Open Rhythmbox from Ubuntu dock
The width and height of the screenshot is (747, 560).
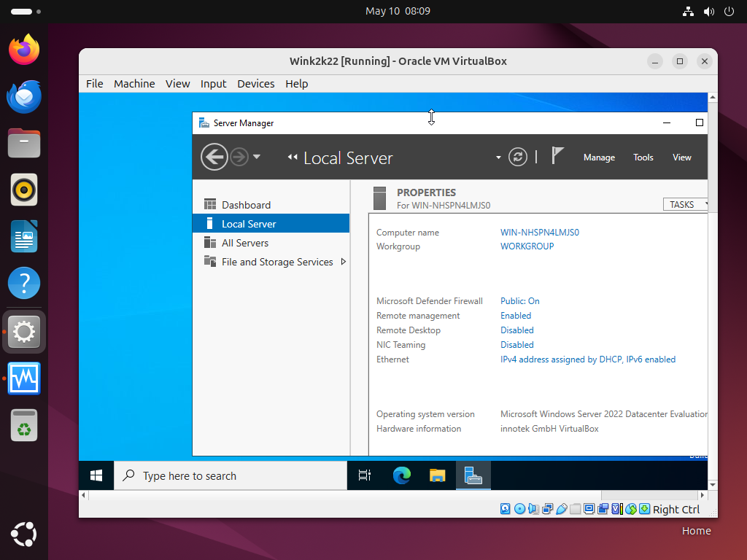(x=24, y=190)
